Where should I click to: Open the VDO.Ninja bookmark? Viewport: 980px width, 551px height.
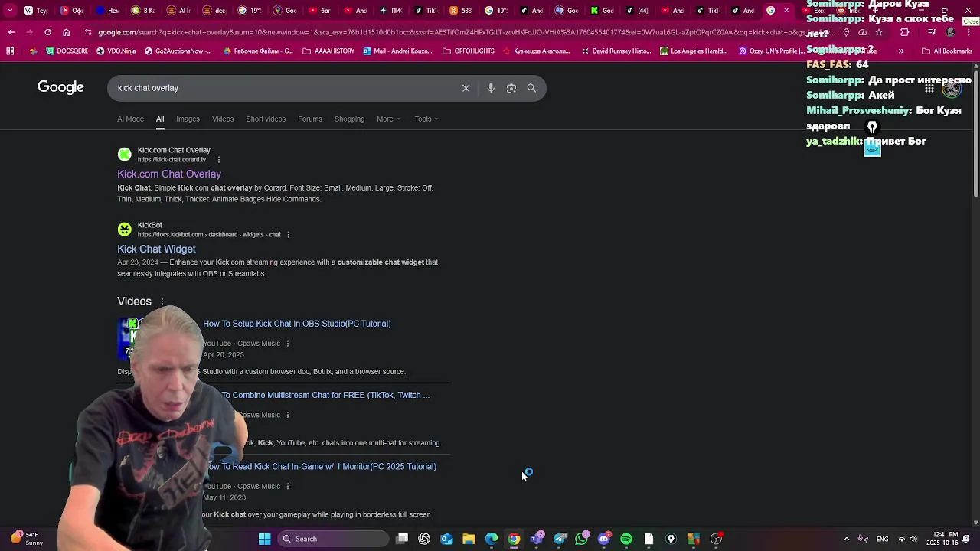point(116,51)
